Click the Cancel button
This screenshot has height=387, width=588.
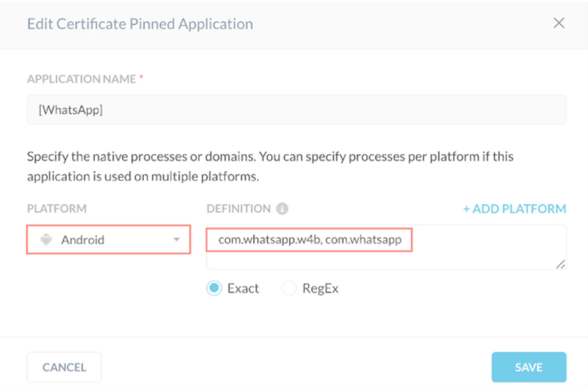pyautogui.click(x=64, y=367)
